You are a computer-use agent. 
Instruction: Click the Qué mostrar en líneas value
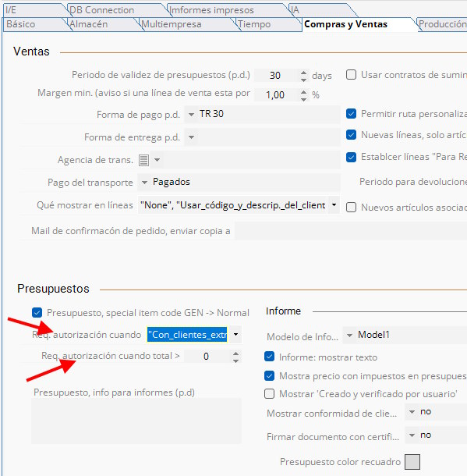click(x=232, y=205)
